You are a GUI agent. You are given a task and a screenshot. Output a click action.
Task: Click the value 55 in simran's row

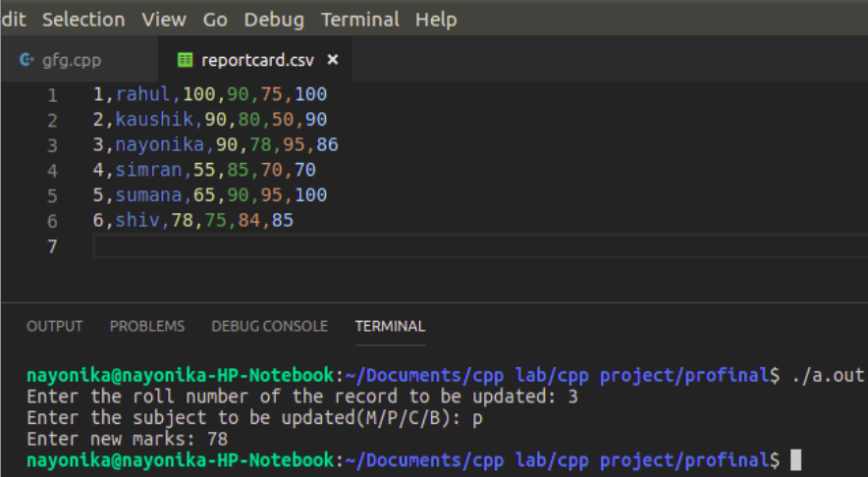pos(204,170)
